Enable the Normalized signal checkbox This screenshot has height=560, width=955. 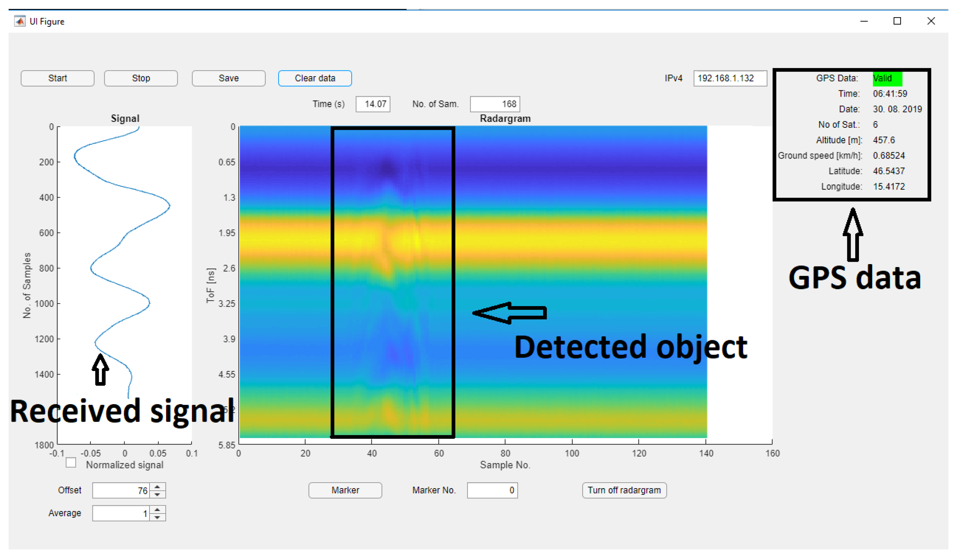point(71,463)
